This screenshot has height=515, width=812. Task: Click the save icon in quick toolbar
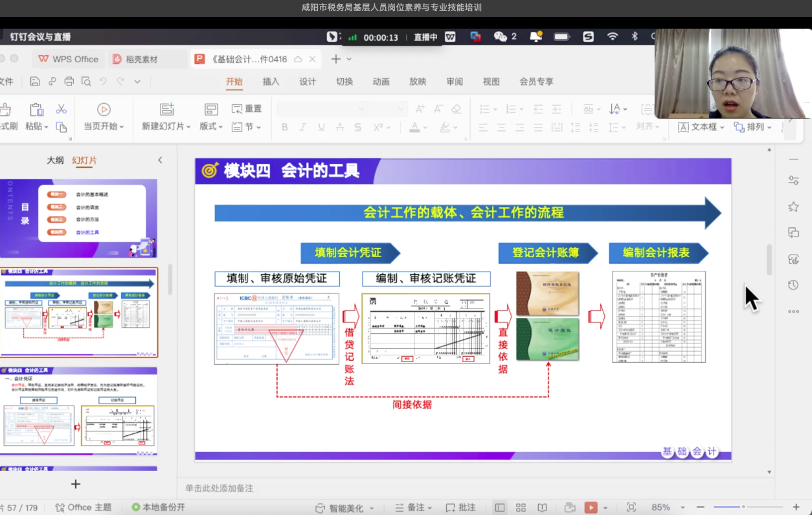[x=35, y=82]
